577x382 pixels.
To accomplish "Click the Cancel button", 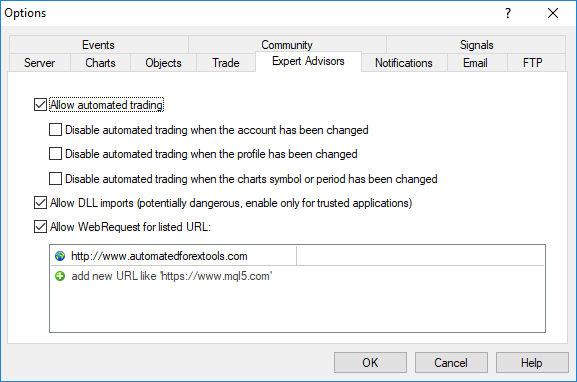I will point(451,362).
